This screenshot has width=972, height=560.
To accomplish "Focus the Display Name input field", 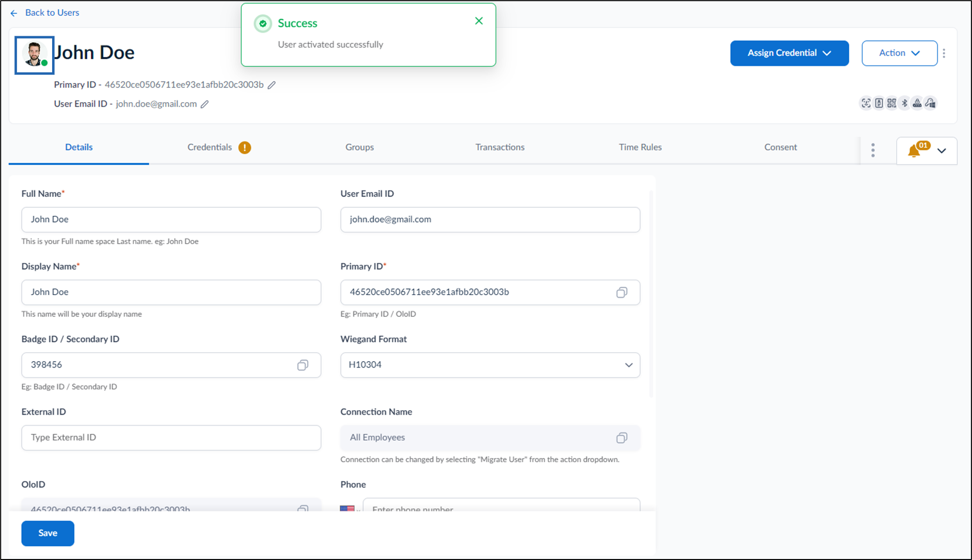I will [x=171, y=292].
